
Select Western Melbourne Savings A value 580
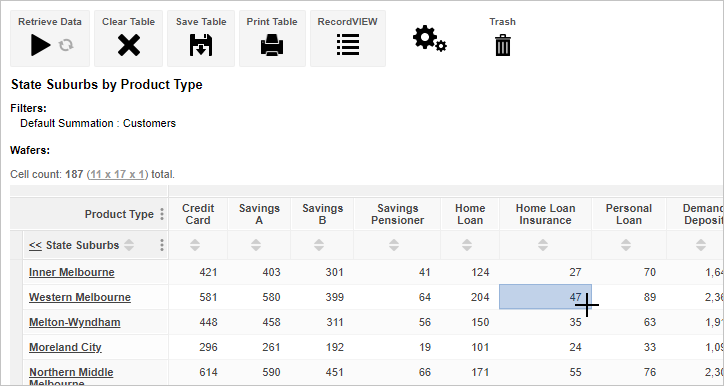271,297
